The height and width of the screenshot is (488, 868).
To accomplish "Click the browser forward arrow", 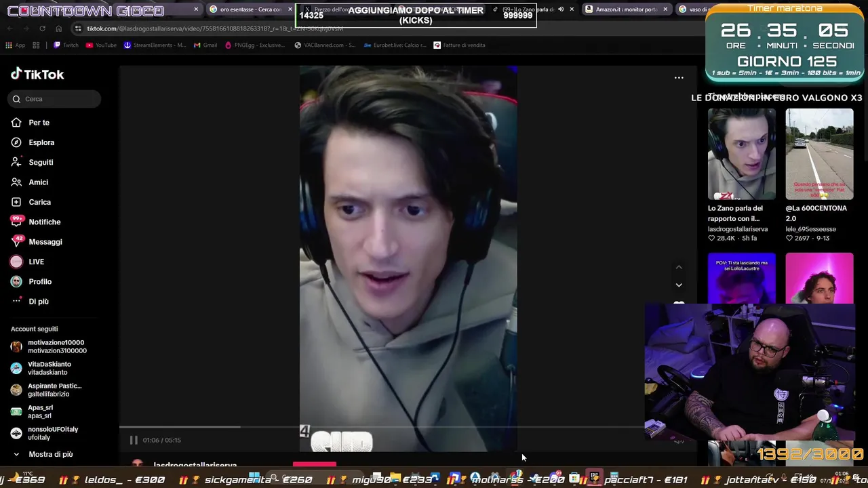I will (26, 28).
